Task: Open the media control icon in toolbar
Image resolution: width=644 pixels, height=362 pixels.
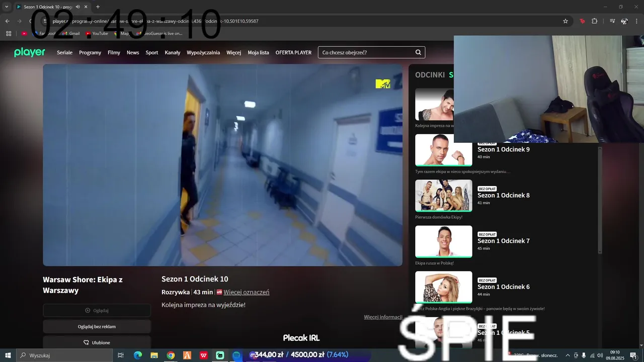Action: click(612, 21)
